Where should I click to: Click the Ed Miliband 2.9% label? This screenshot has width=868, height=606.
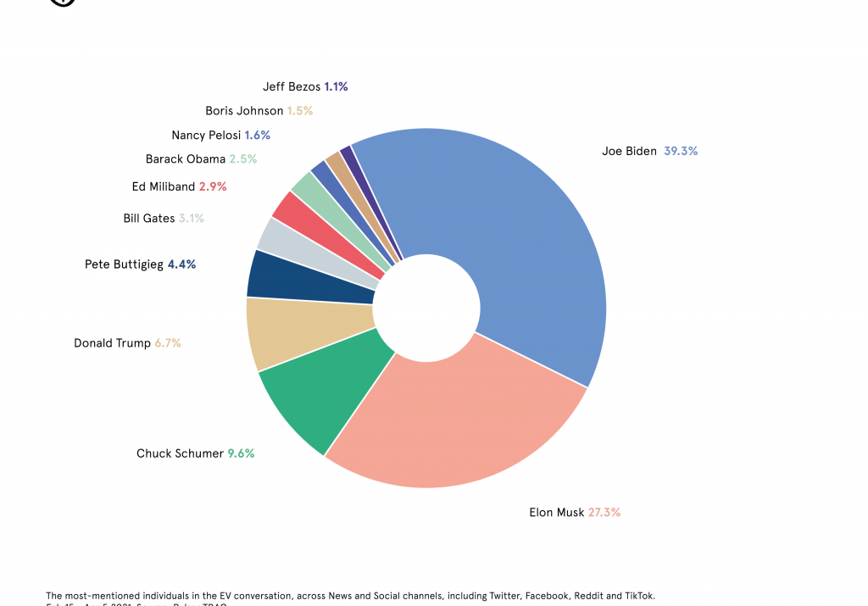179,186
